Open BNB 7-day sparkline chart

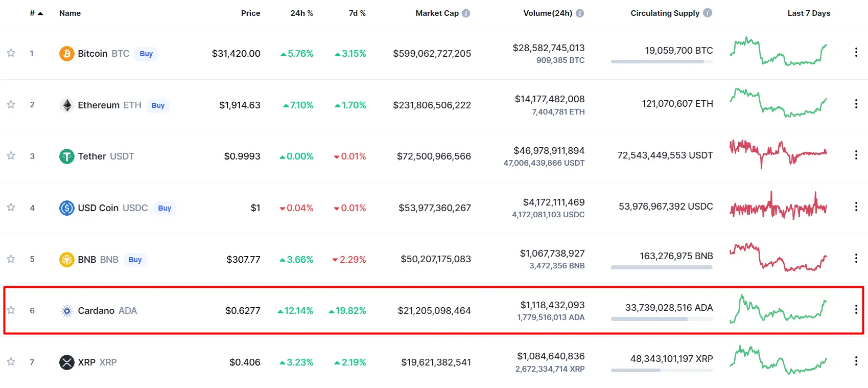point(778,257)
